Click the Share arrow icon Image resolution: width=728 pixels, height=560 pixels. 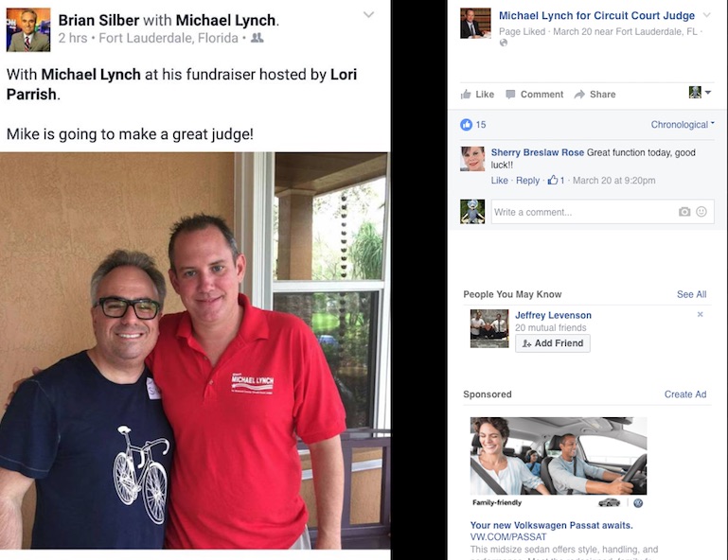point(579,95)
